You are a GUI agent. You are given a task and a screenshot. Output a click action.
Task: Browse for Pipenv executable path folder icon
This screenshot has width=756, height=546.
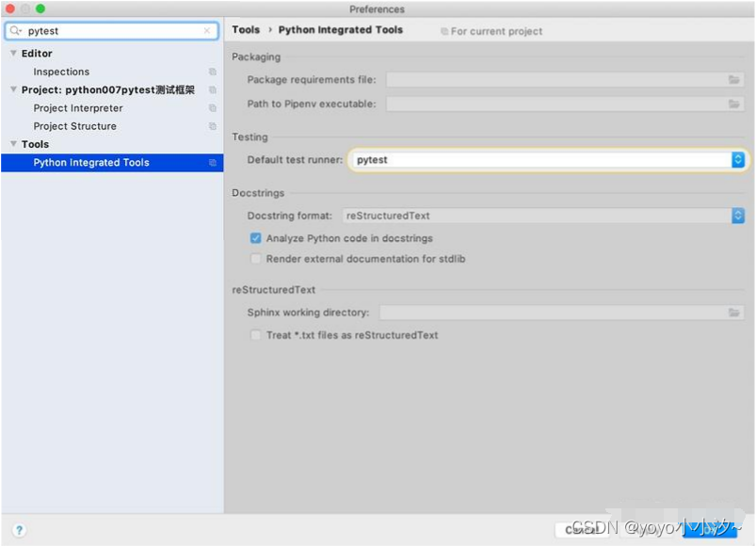coord(733,104)
